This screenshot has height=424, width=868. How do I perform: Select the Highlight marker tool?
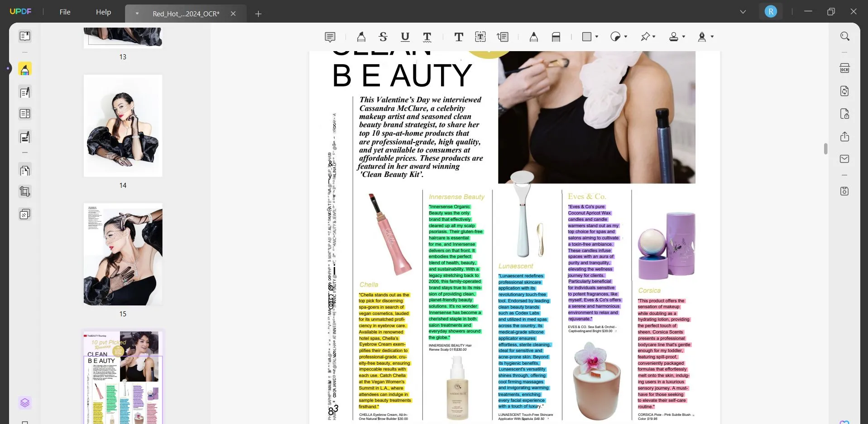[361, 37]
